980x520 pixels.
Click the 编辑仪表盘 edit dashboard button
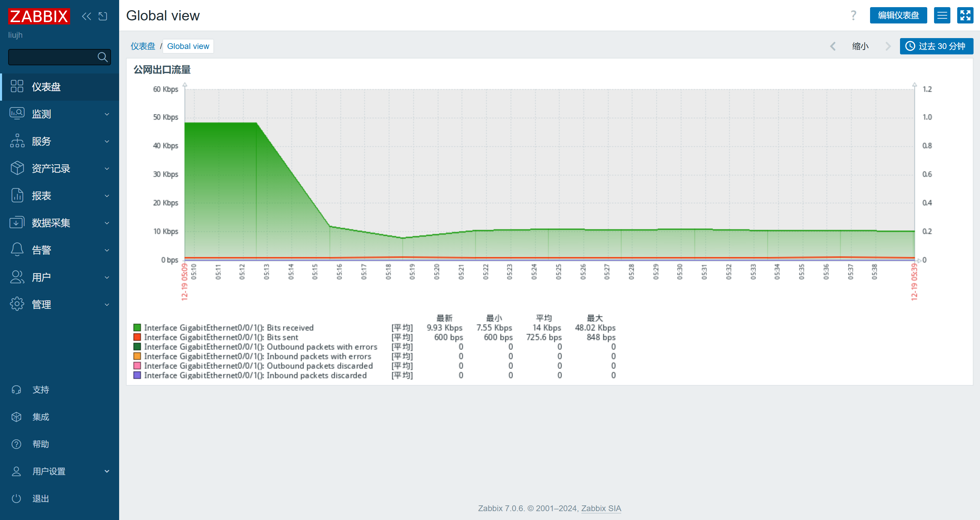898,15
